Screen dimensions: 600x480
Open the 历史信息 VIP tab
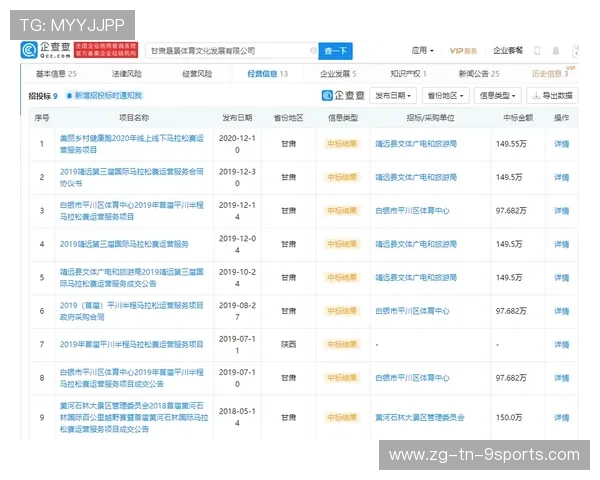click(x=550, y=73)
